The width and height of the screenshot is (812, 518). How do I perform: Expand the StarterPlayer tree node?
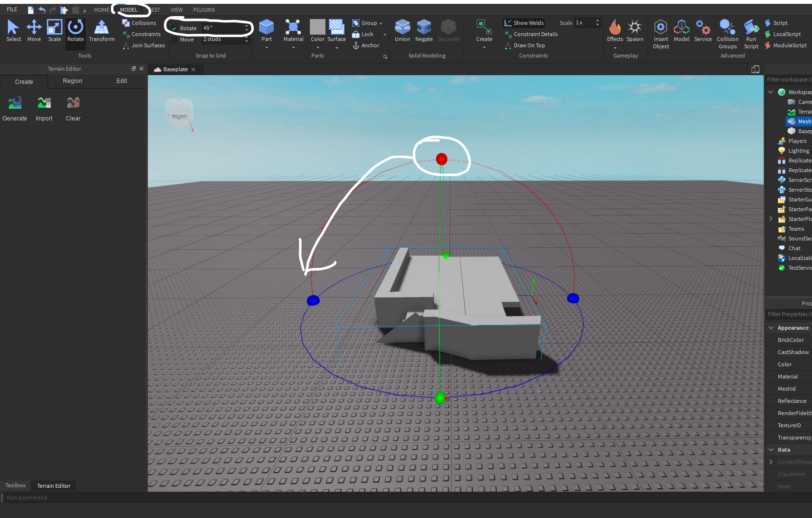point(771,219)
